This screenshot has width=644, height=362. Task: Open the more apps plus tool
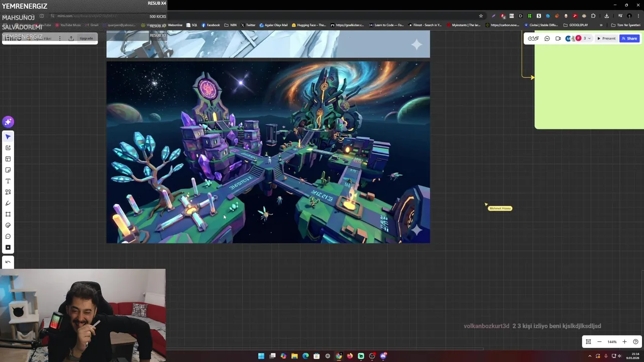click(x=8, y=247)
